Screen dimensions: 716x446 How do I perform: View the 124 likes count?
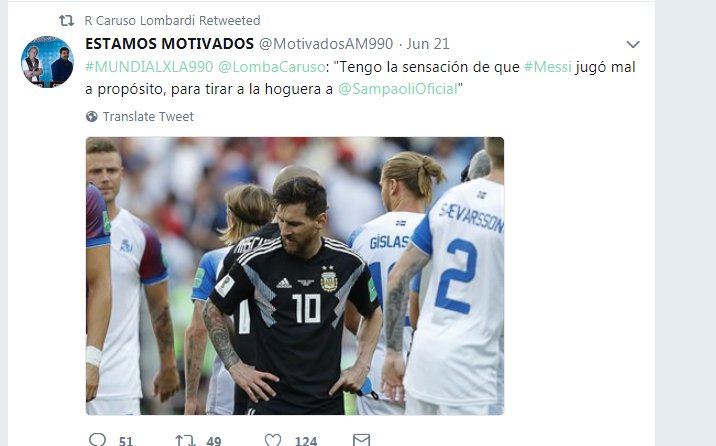306,441
